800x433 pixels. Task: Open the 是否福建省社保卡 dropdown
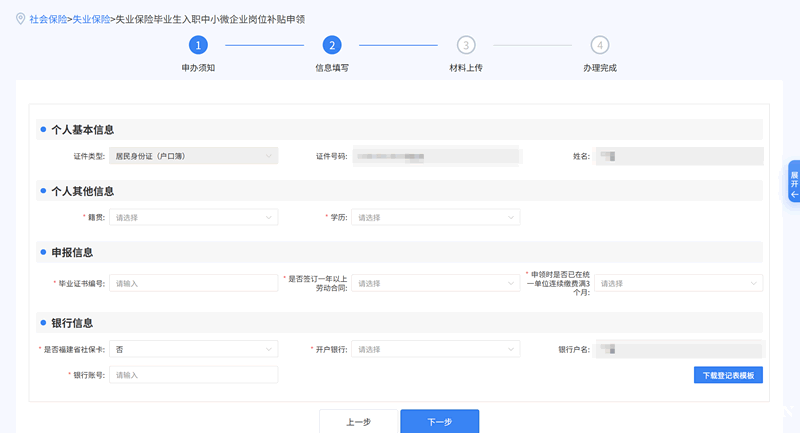193,349
